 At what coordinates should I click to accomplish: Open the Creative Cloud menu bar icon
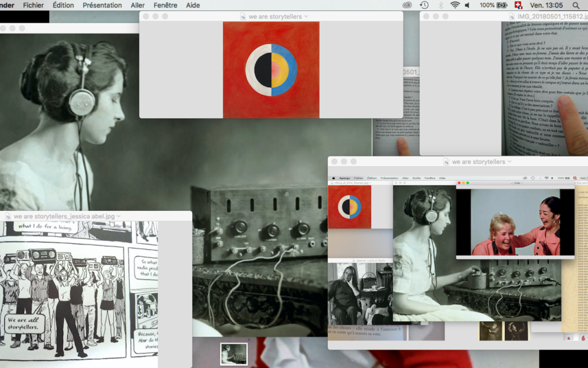pos(407,5)
